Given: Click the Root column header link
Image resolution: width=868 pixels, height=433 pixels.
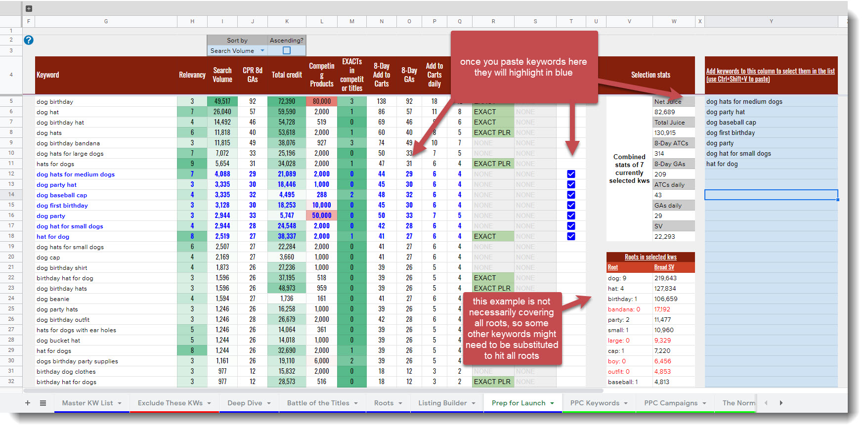Looking at the screenshot, I should click(613, 267).
